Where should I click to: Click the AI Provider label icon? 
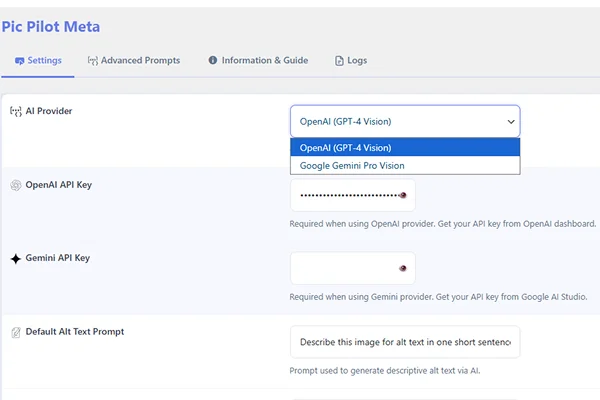click(16, 111)
